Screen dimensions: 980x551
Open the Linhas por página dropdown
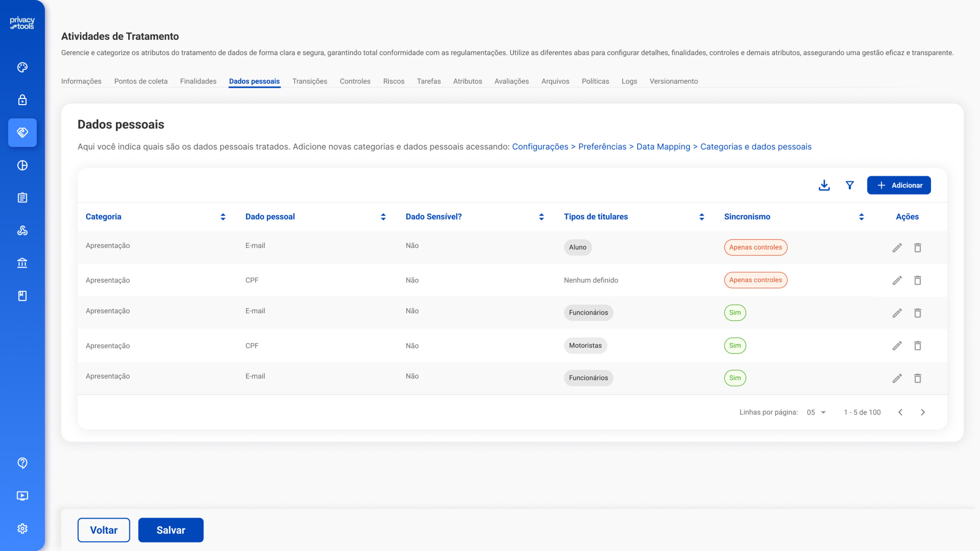point(816,412)
